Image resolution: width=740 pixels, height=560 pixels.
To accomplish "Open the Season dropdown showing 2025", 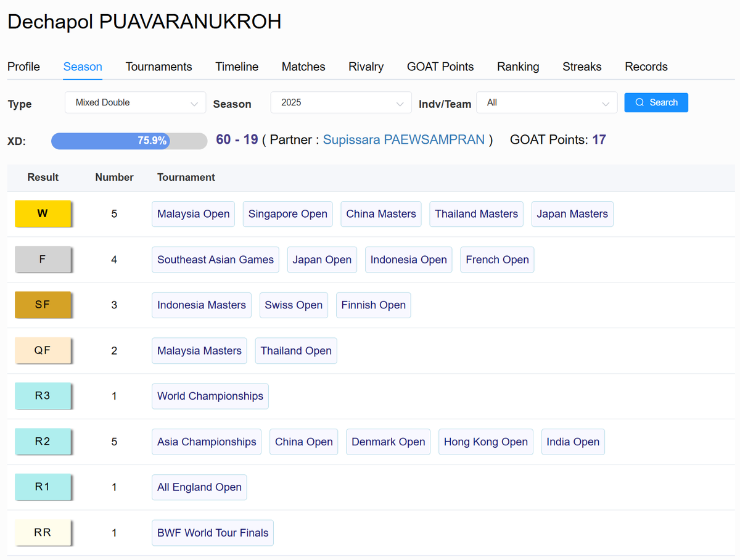I will click(341, 102).
